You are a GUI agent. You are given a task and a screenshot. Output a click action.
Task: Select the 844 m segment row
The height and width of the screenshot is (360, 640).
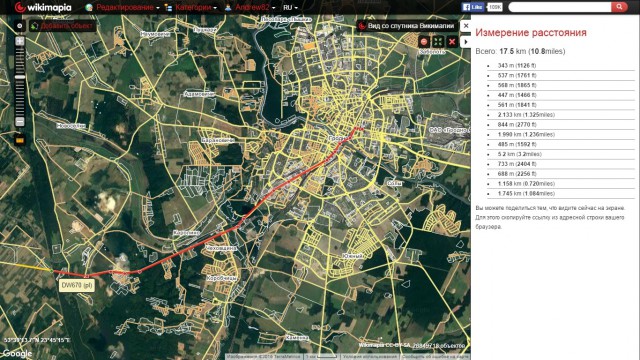pos(560,124)
